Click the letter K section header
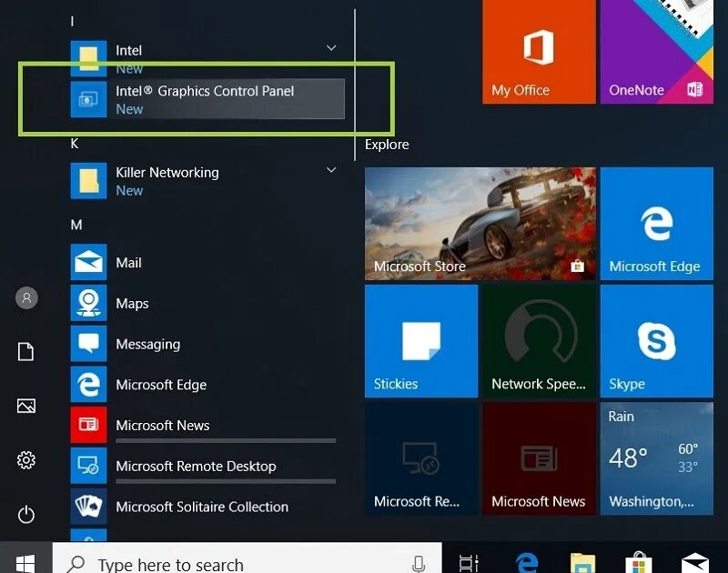 pyautogui.click(x=75, y=144)
